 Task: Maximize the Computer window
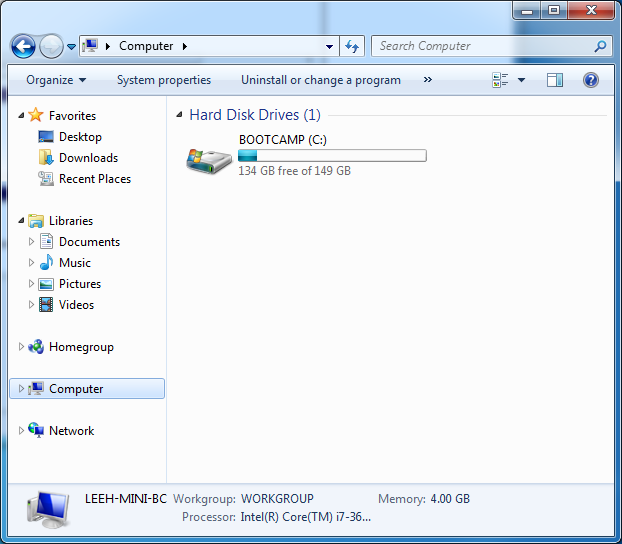pos(554,10)
